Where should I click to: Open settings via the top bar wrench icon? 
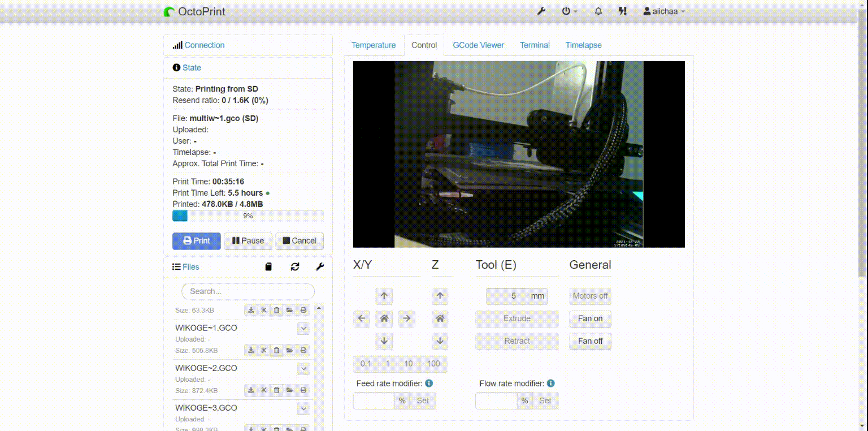click(x=541, y=11)
